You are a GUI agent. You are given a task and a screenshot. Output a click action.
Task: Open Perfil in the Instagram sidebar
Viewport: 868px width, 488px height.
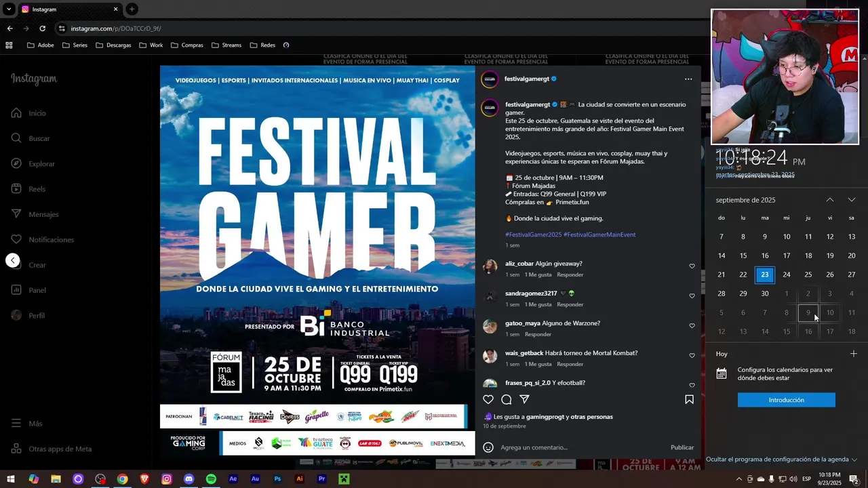pyautogui.click(x=28, y=316)
